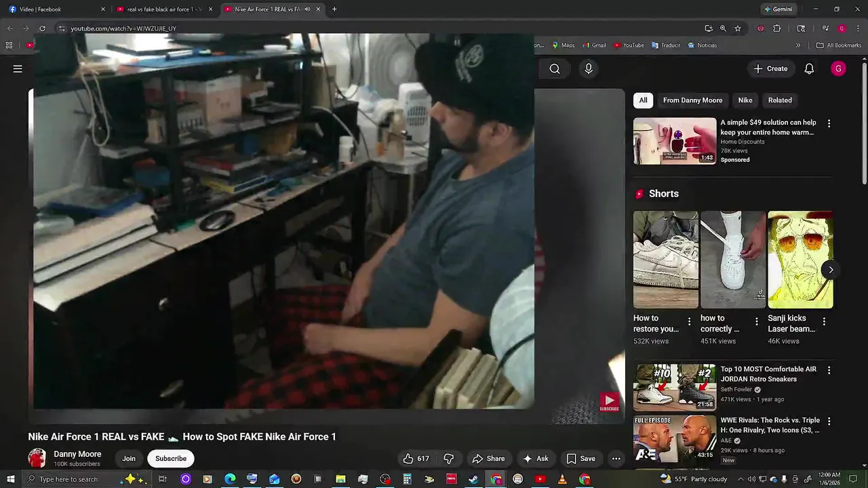Open the Gmail bookmark
868x488 pixels.
pyautogui.click(x=593, y=45)
